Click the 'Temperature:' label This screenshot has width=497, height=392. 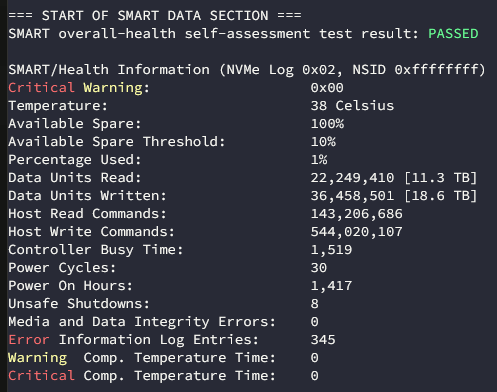click(x=58, y=106)
